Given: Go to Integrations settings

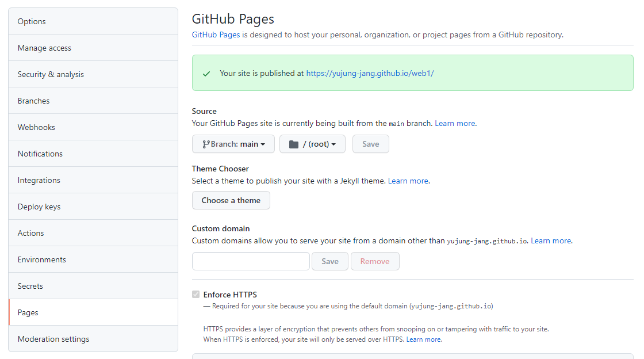Looking at the screenshot, I should tap(93, 180).
